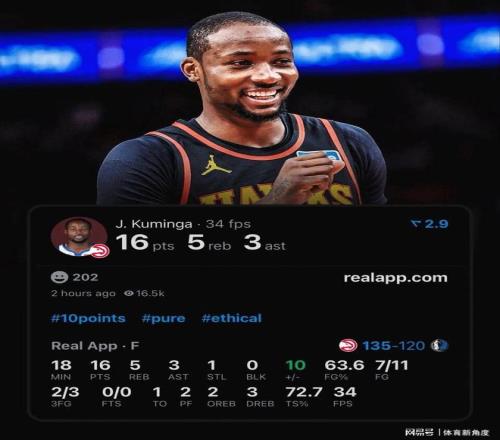Viewport: 500px width, 440px height.
Task: Click the Hawks badge on avatar
Action: (x=100, y=251)
